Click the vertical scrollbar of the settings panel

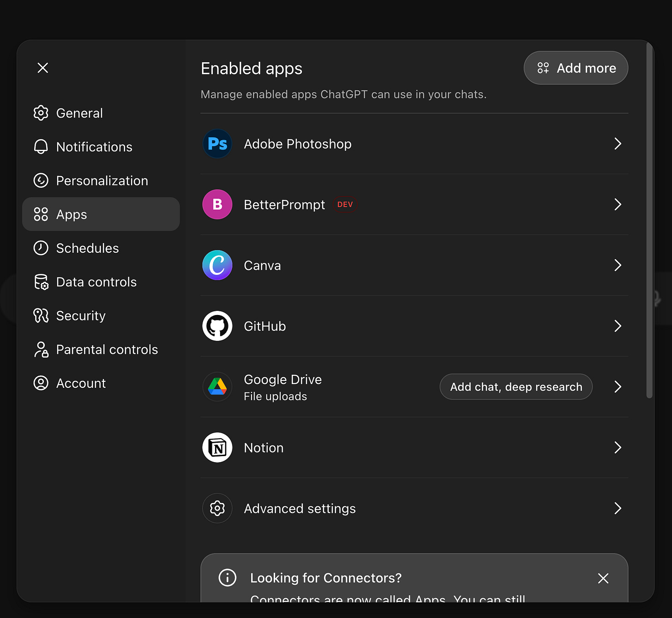(649, 220)
